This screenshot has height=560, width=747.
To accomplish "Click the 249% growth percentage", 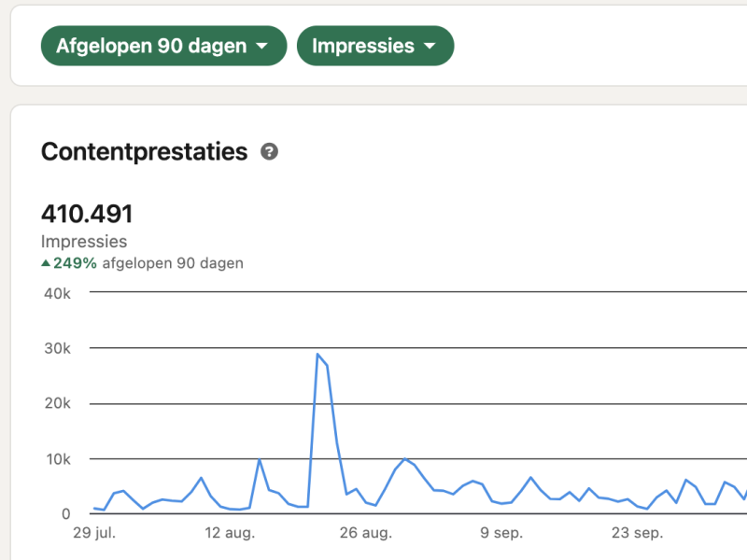I will point(75,263).
